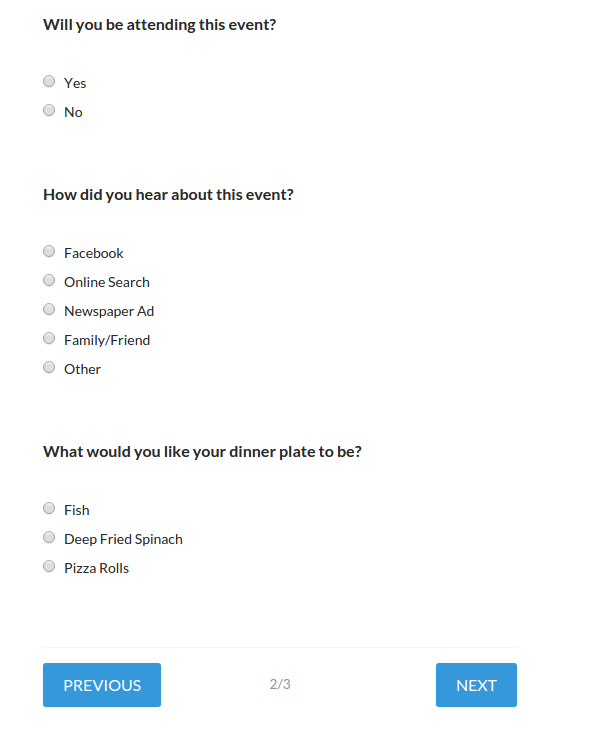Screen dimensions: 613x741
Task: Select the Other radio button
Action: (49, 368)
